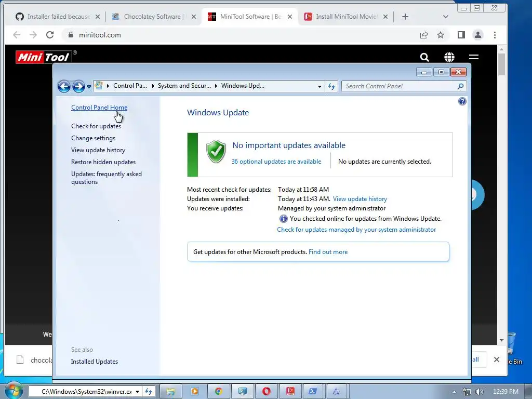Expand taskbar address toolbar dropdown
532x399 pixels.
point(137,392)
